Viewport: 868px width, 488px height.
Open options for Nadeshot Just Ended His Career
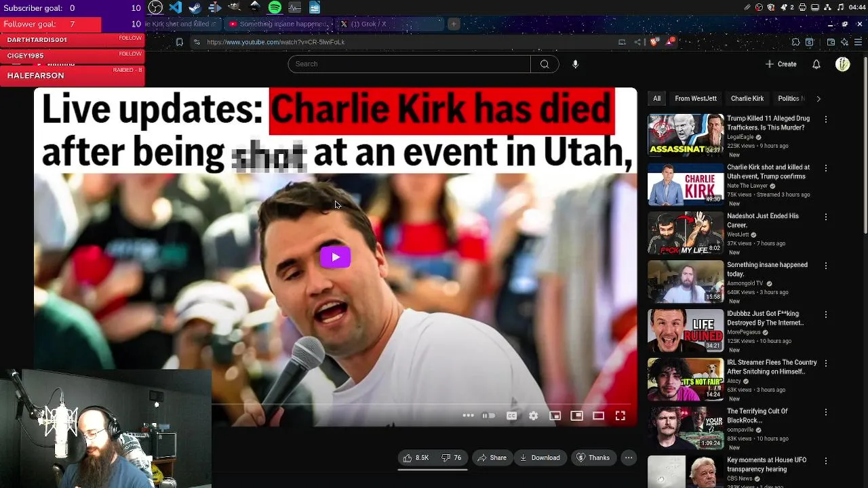pos(825,217)
